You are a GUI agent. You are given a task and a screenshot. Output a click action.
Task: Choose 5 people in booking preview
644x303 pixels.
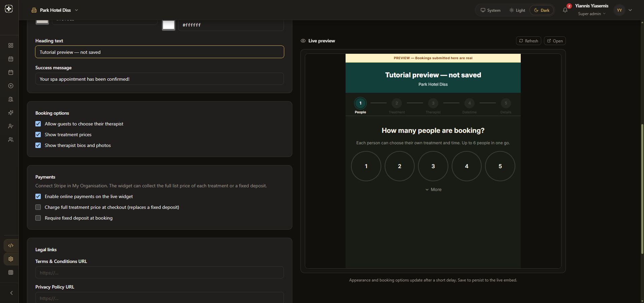[x=500, y=166]
